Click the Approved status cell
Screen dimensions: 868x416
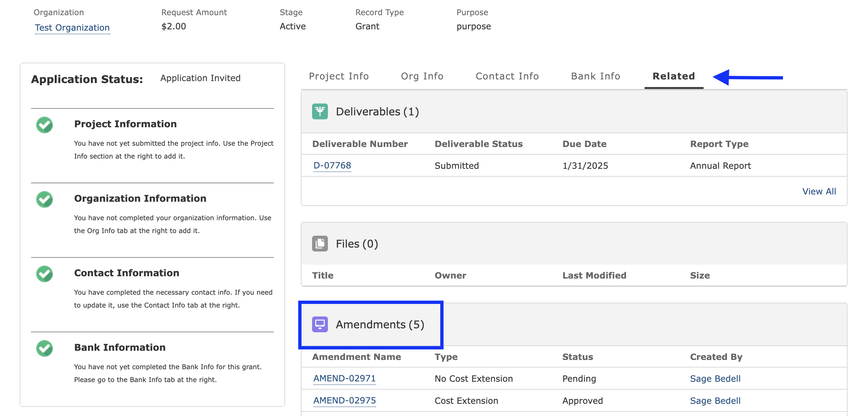point(582,401)
